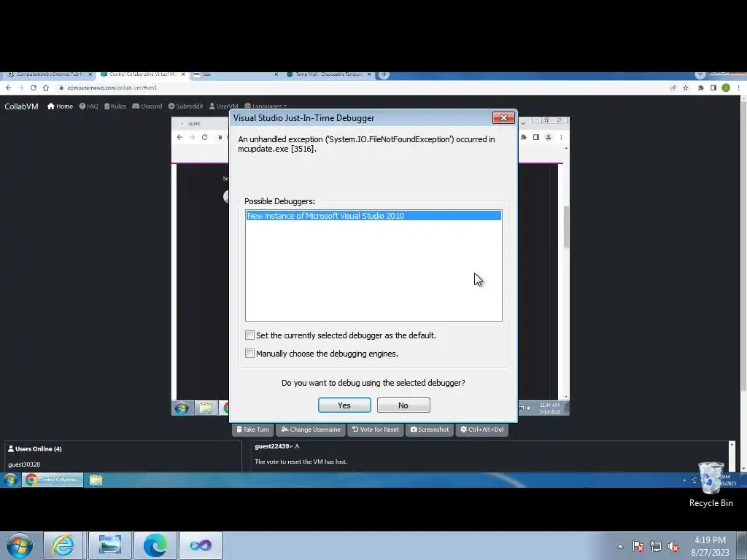Launch Microsoft Edge from the taskbar

(x=155, y=545)
